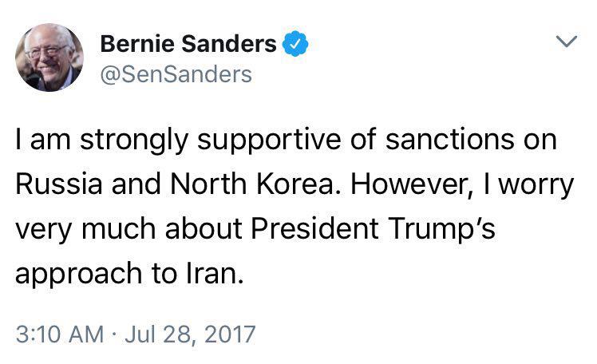597x364 pixels.
Task: Open the @SenSanders handle link
Action: [x=176, y=75]
